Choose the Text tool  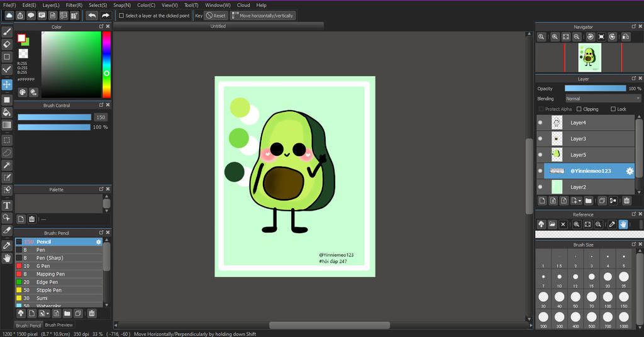point(7,205)
